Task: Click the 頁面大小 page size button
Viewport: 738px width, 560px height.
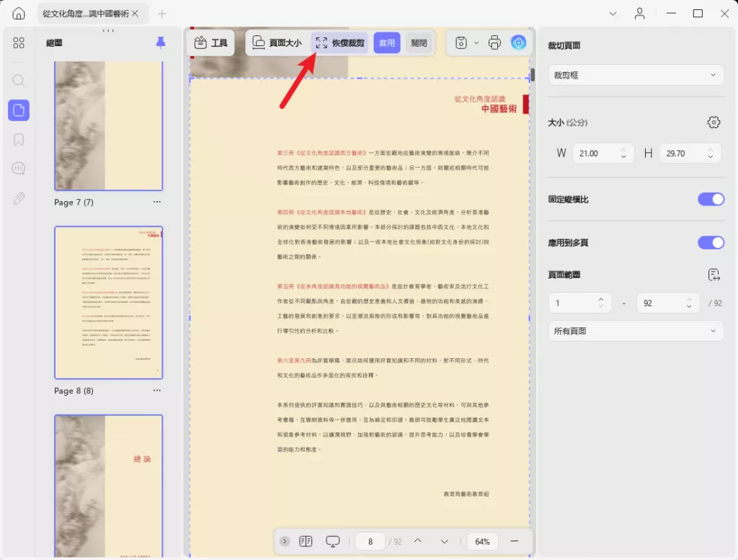Action: coord(277,43)
